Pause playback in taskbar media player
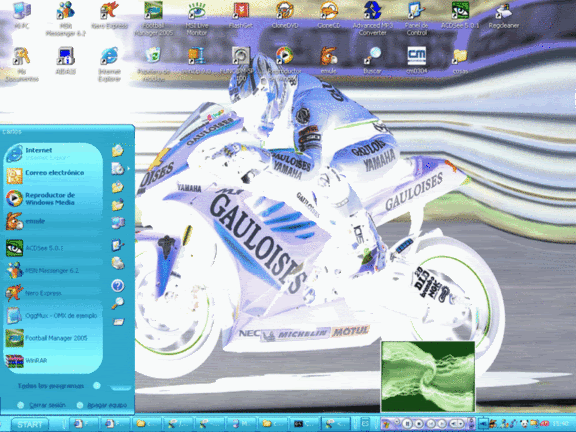 click(x=407, y=424)
